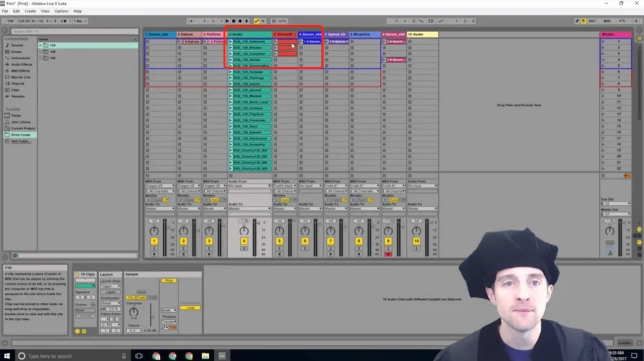Select Drum Loops folder in Places
This screenshot has height=361, width=644.
[21, 134]
